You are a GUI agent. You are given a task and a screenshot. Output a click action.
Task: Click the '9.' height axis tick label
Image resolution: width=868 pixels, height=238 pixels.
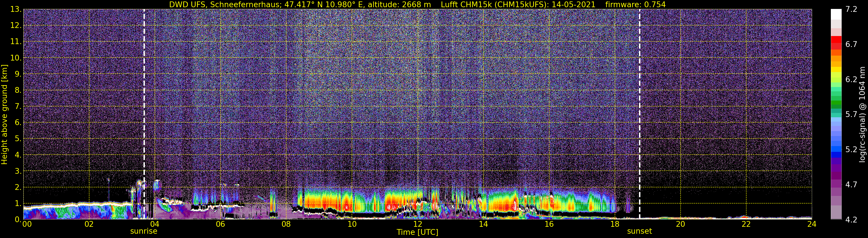tap(18, 74)
